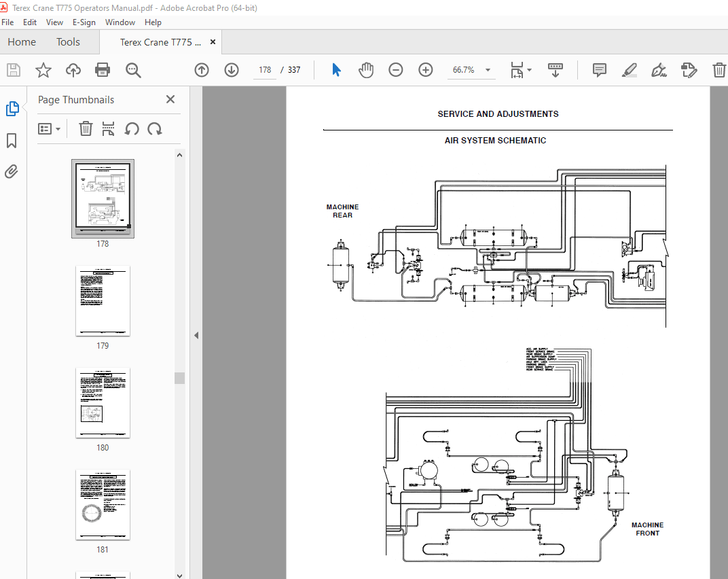The width and height of the screenshot is (728, 579).
Task: Rotate page counterclockwise in thumbnails toolbar
Action: click(x=131, y=128)
